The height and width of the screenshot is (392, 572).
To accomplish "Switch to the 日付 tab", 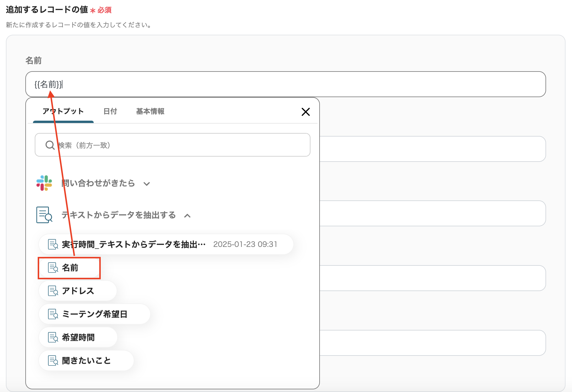I will click(x=110, y=111).
